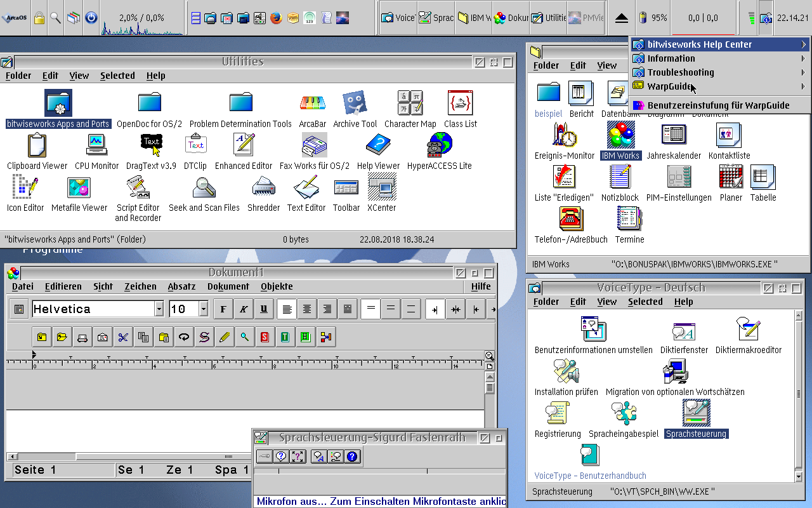Open the Selected menu in Utilities
This screenshot has height=508, width=812.
[117, 76]
